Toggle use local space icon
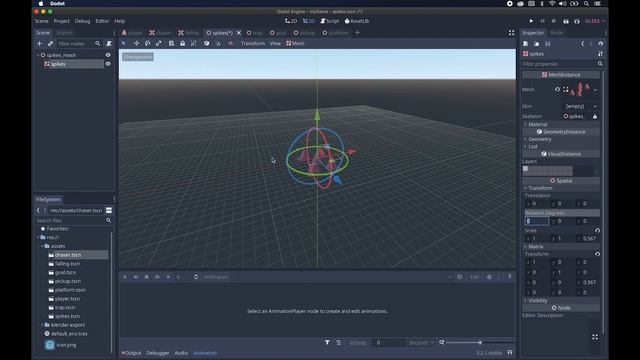The height and width of the screenshot is (360, 640). coord(207,43)
